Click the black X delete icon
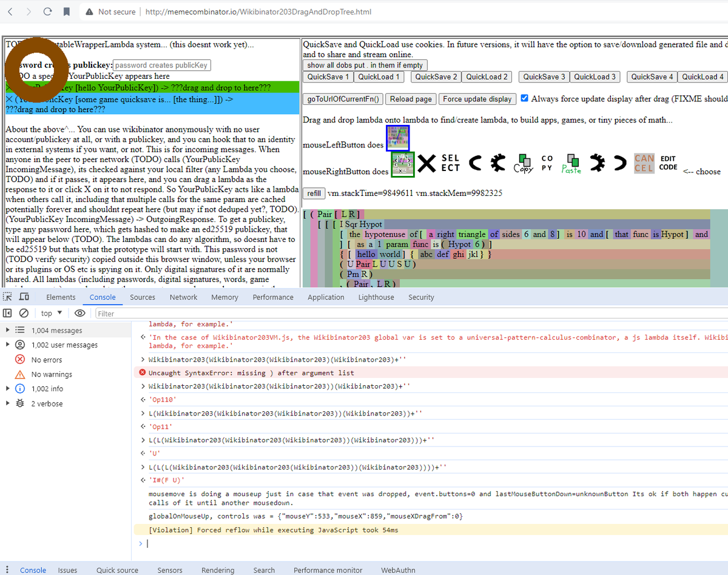Screen dimensions: 728x575 pos(427,163)
